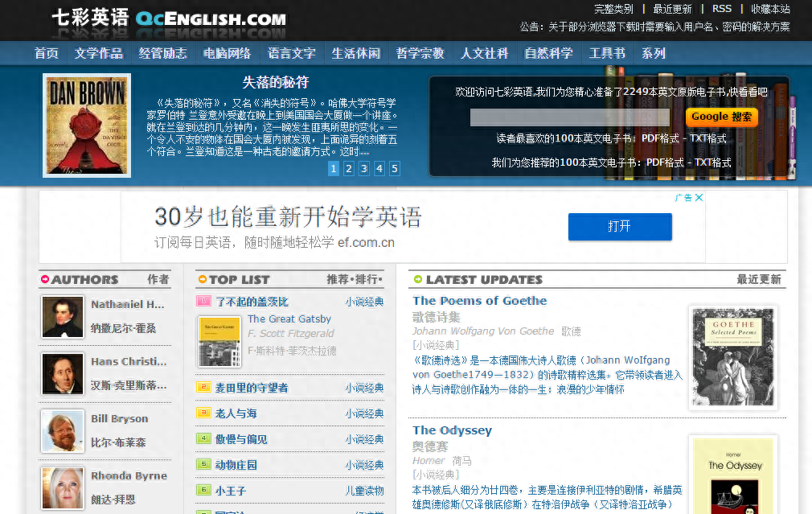Open Rhonda Byrne author portrait

click(x=63, y=488)
